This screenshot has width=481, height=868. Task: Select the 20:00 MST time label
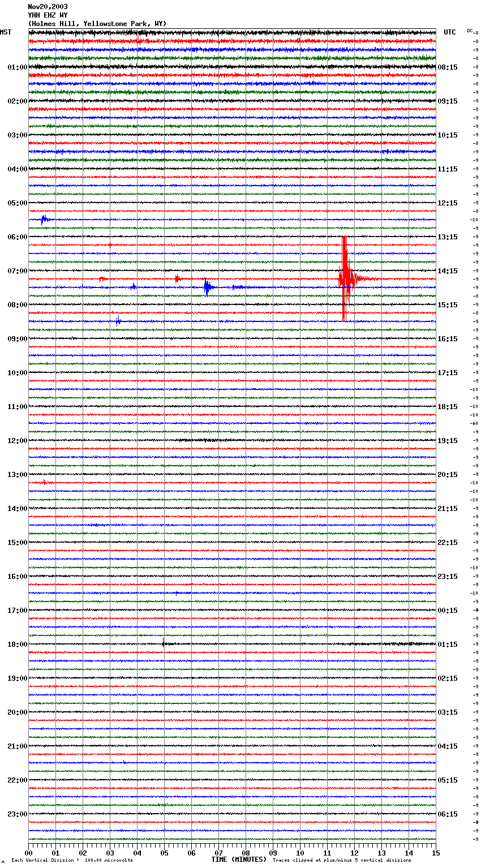pyautogui.click(x=18, y=712)
